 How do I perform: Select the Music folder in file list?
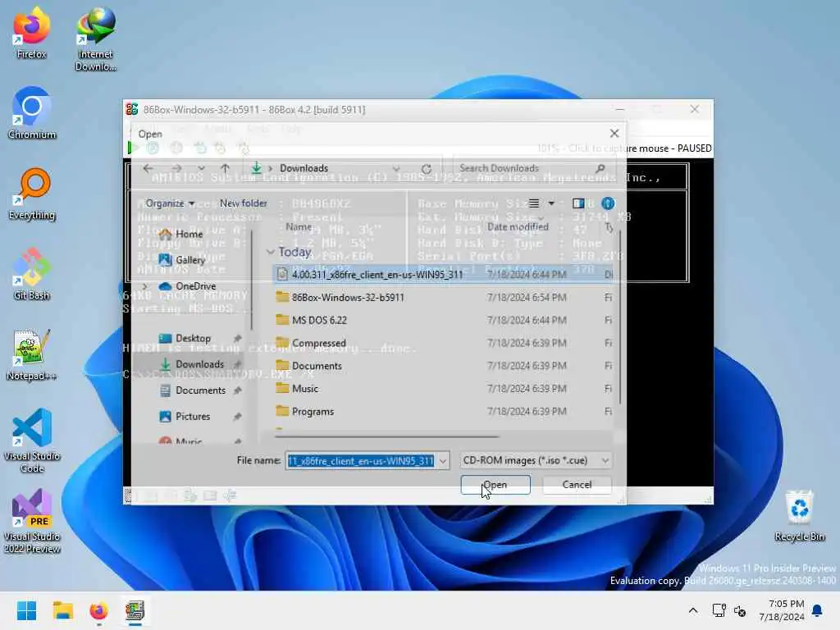[442, 389]
